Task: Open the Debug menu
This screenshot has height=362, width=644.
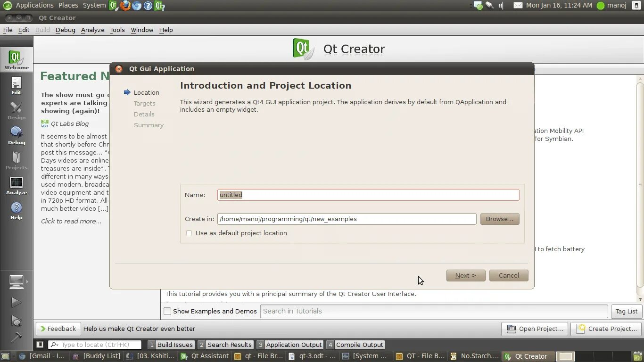Action: coord(65,30)
